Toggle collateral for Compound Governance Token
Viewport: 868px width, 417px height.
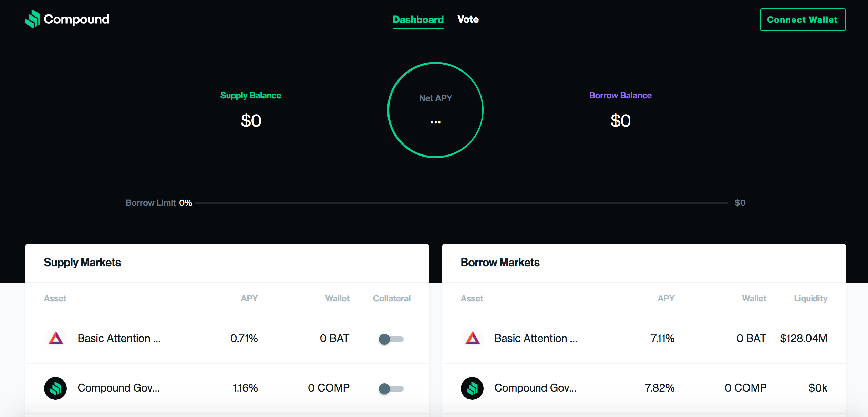pyautogui.click(x=391, y=388)
